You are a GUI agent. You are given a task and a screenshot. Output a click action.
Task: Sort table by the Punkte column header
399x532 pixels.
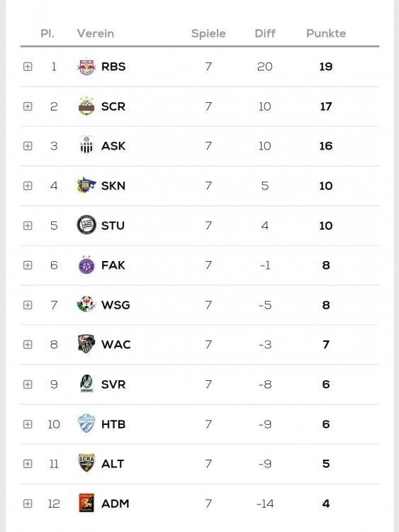point(326,33)
